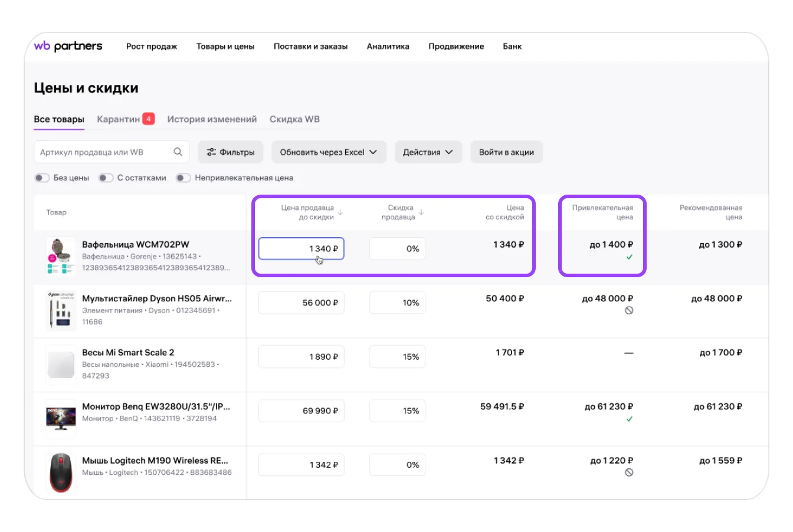Switch to the Карантин tab
Image resolution: width=793 pixels, height=532 pixels.
(118, 119)
